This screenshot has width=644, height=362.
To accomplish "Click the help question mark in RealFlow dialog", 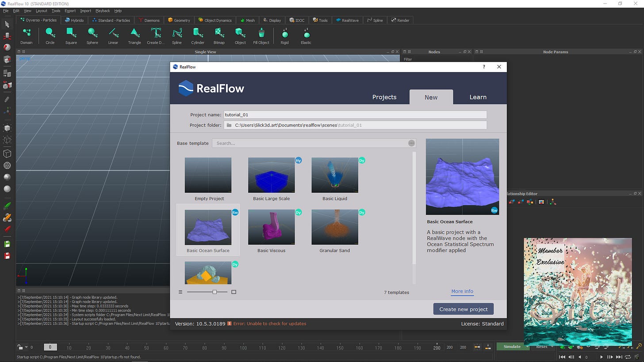I will pos(484,67).
